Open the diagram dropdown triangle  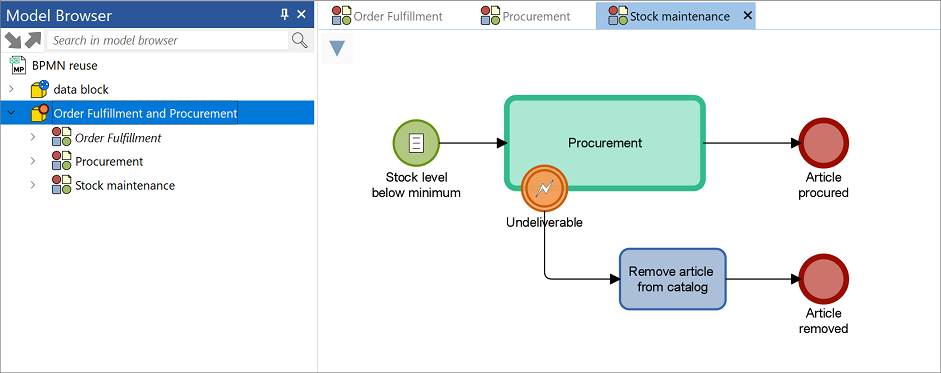tap(337, 48)
